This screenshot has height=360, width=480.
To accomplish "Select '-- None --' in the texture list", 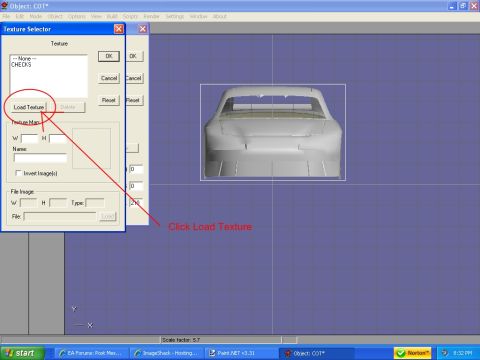I will [24, 59].
